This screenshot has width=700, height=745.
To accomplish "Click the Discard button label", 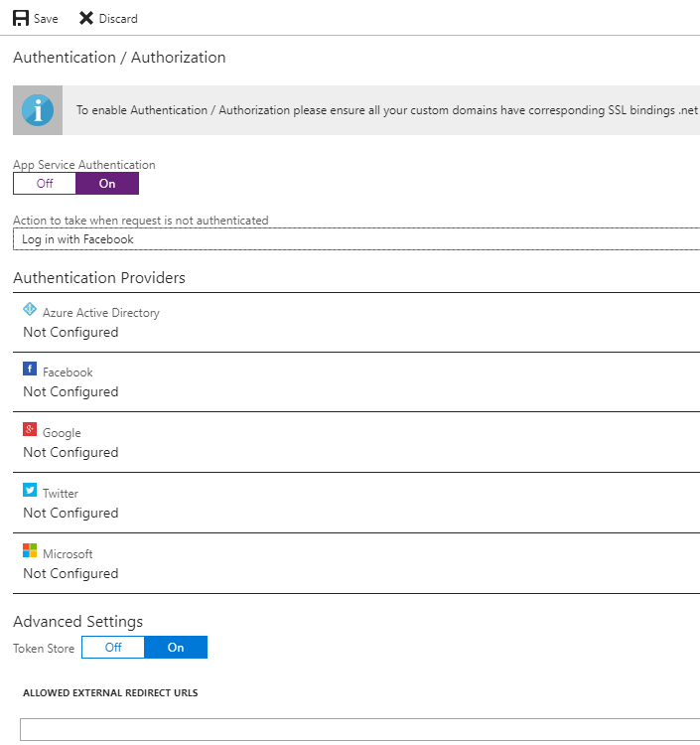I will [118, 19].
